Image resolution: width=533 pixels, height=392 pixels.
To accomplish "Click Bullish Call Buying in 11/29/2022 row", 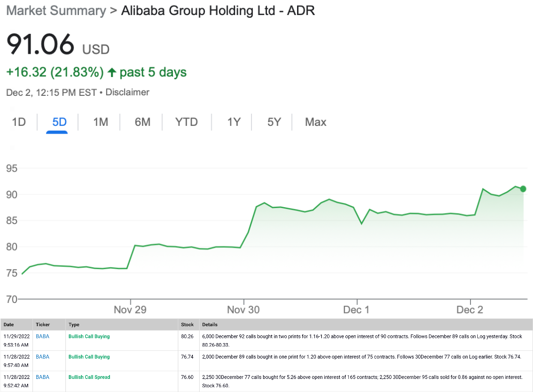I will [x=89, y=336].
